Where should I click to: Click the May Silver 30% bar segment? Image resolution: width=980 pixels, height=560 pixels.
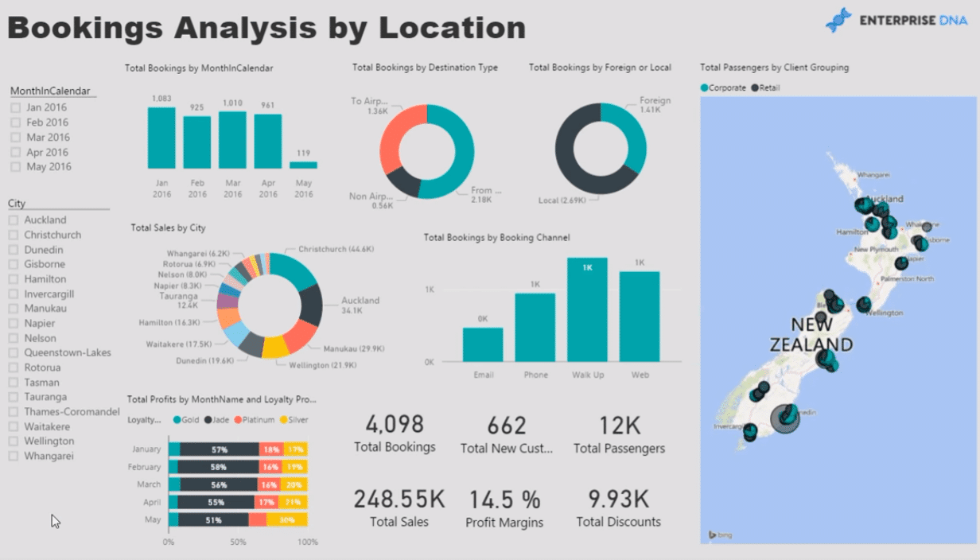click(x=287, y=520)
